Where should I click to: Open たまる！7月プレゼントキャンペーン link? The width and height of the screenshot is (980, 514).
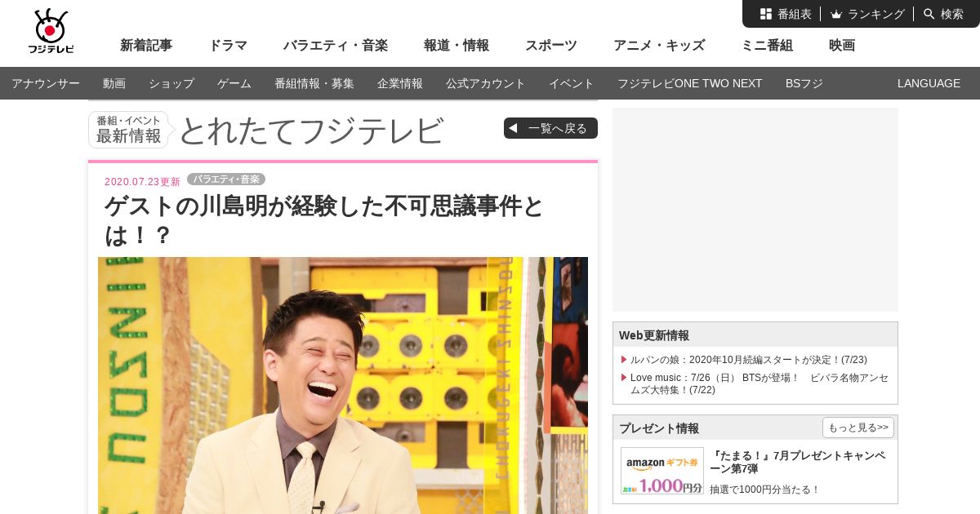(797, 462)
